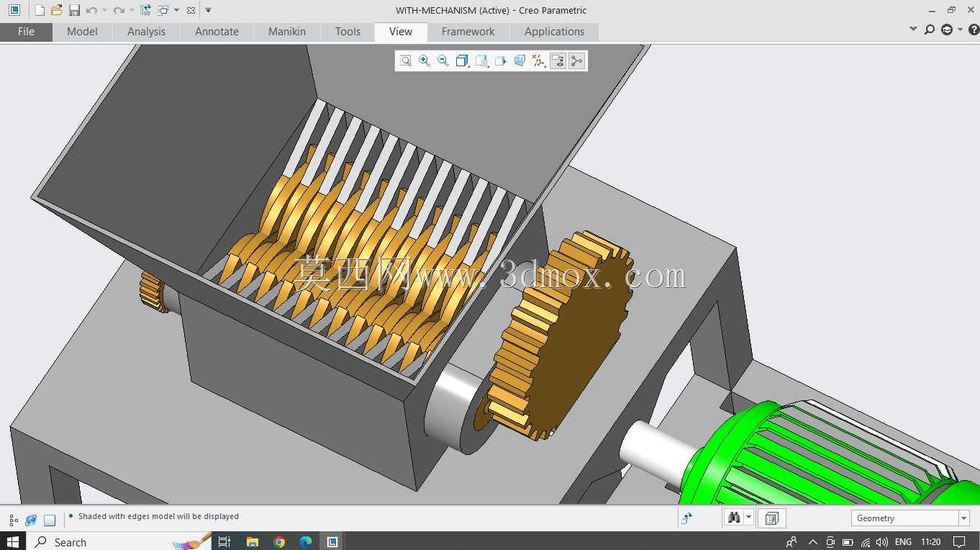Viewport: 980px width, 550px height.
Task: Open Google Chrome from the taskbar
Action: 279,541
